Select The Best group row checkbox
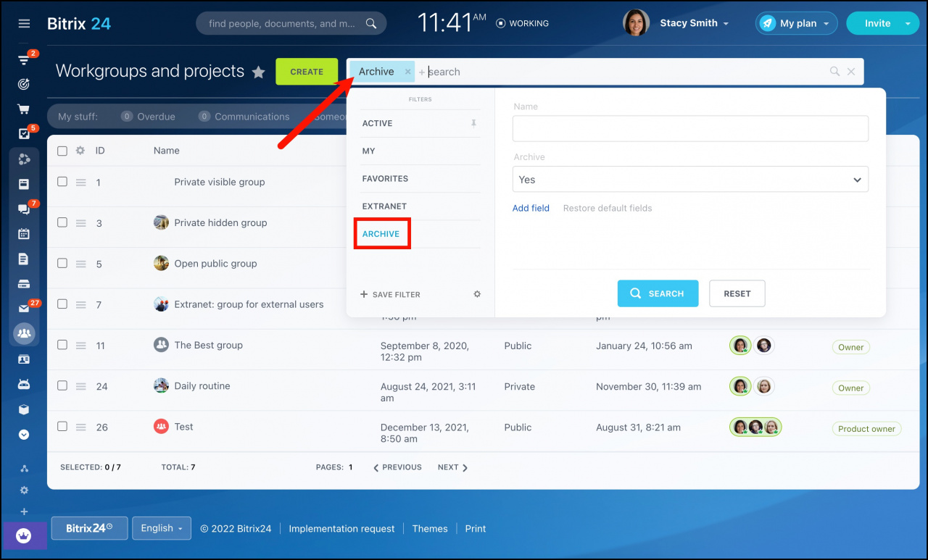Screen dimensions: 928x560 pos(62,345)
